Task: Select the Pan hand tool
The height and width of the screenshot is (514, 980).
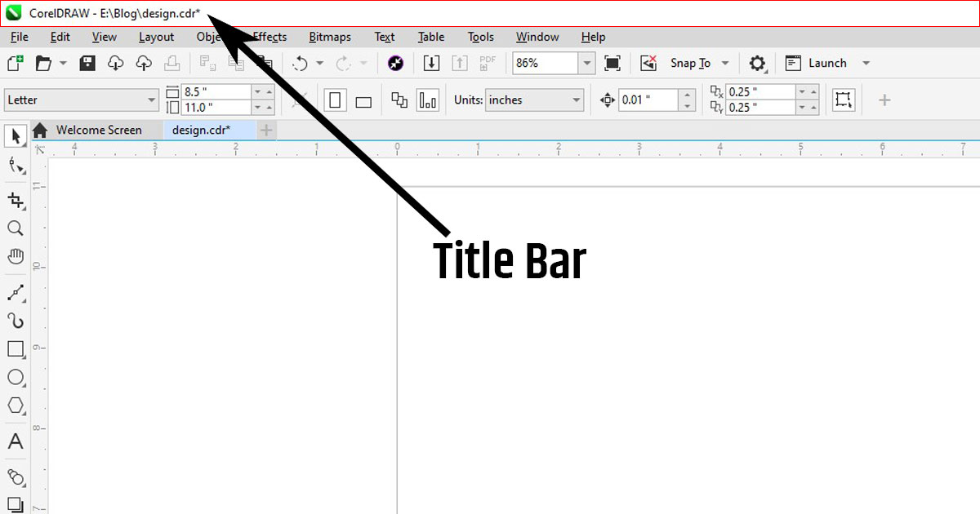Action: [x=15, y=256]
